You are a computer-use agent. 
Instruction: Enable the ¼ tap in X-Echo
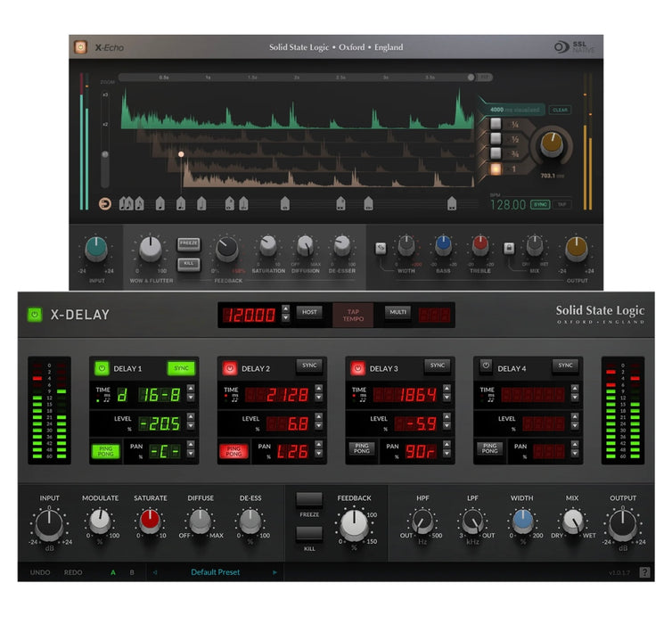(x=496, y=124)
